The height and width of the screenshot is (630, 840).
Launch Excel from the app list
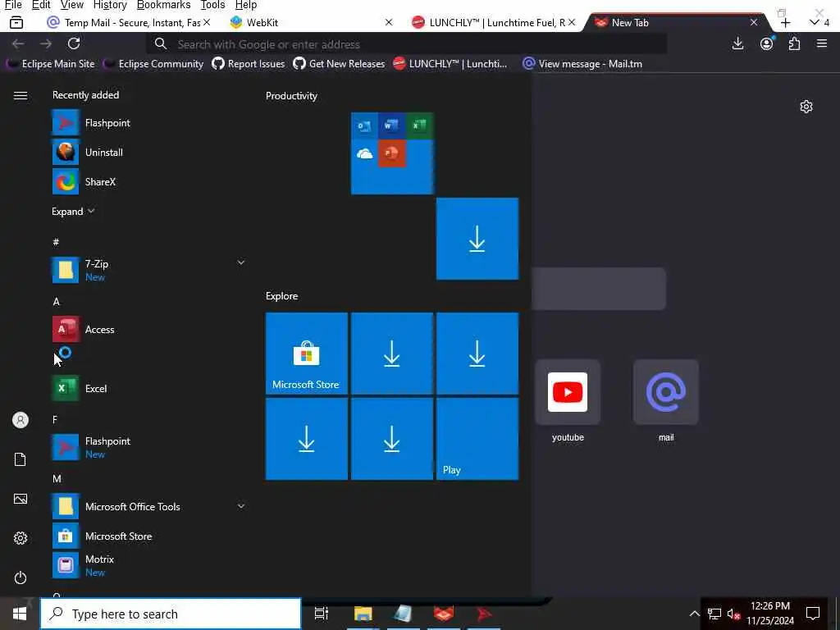tap(148, 388)
